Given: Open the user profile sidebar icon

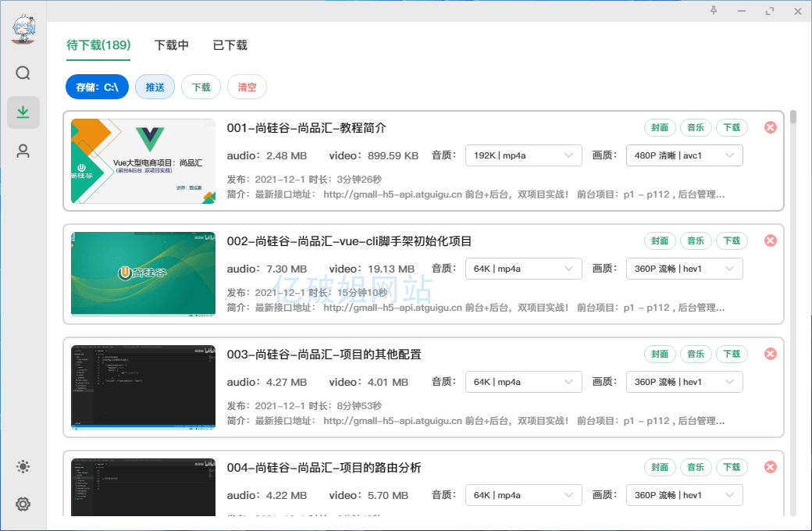Looking at the screenshot, I should coord(23,151).
